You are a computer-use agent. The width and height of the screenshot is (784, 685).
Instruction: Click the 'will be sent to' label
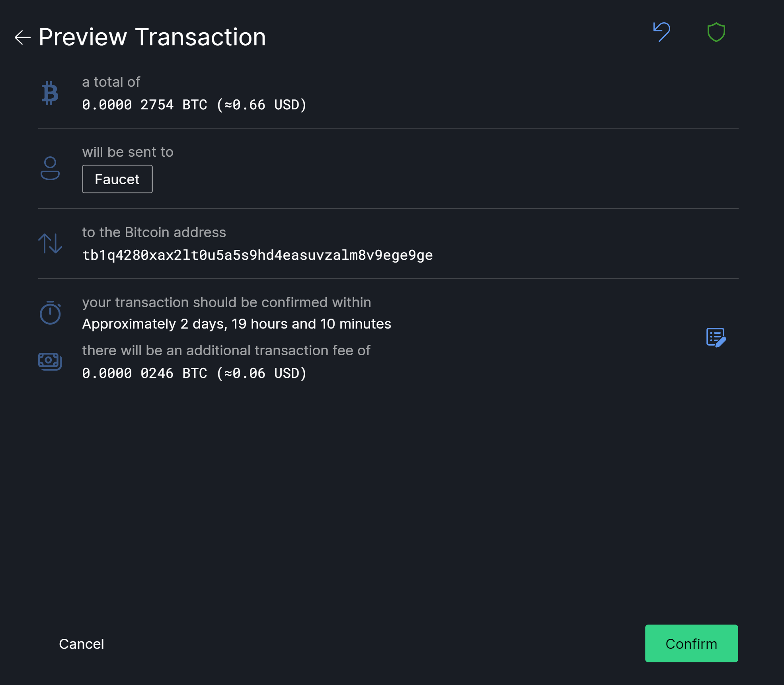(127, 152)
